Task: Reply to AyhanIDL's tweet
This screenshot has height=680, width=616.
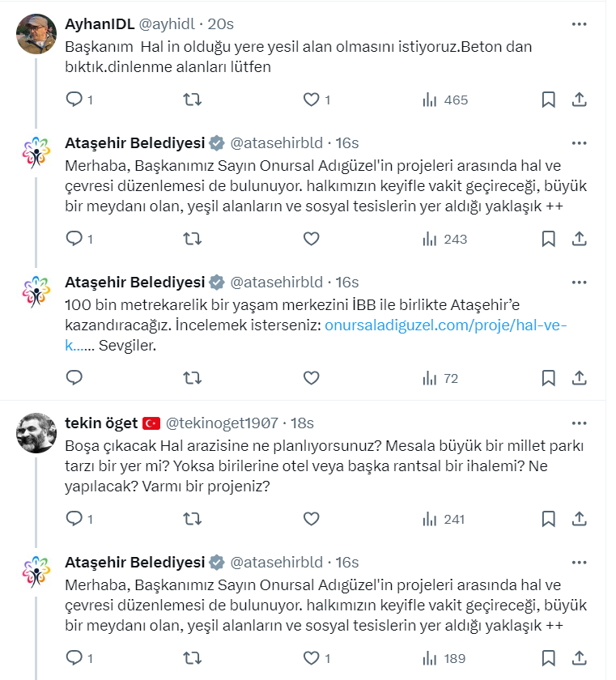Action: 74,100
